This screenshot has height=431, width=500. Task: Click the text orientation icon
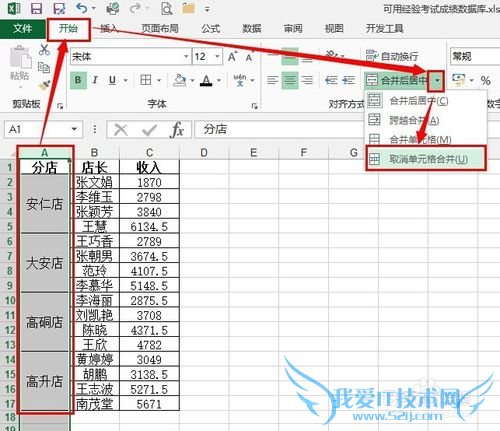[x=332, y=55]
